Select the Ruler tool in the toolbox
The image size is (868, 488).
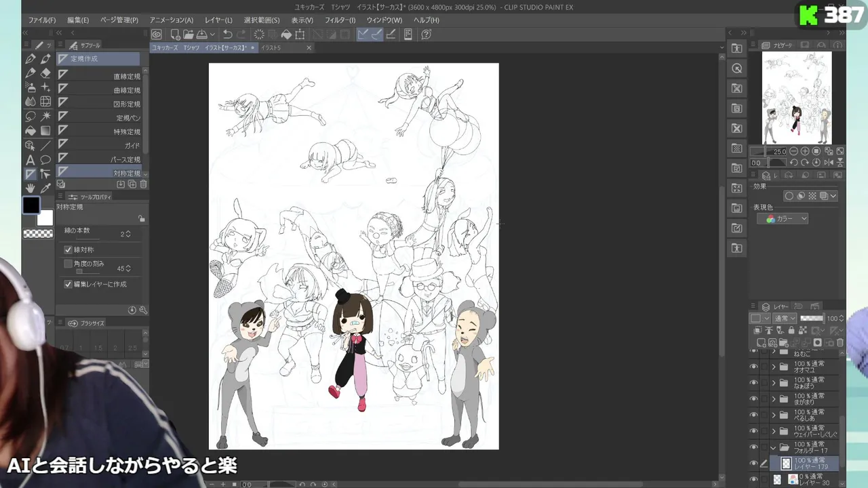point(31,174)
